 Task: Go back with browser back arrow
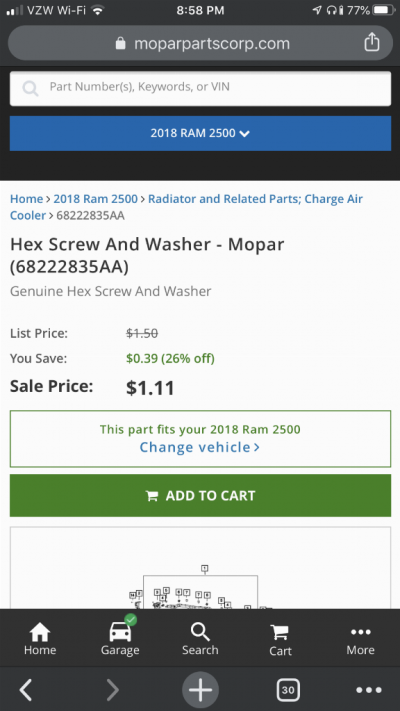[x=26, y=690]
